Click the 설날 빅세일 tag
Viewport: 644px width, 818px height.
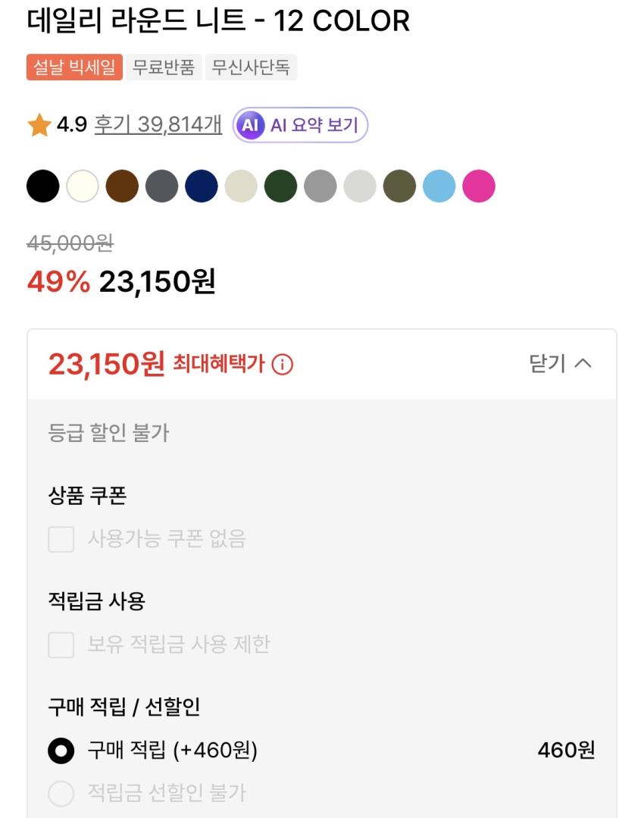click(x=74, y=67)
